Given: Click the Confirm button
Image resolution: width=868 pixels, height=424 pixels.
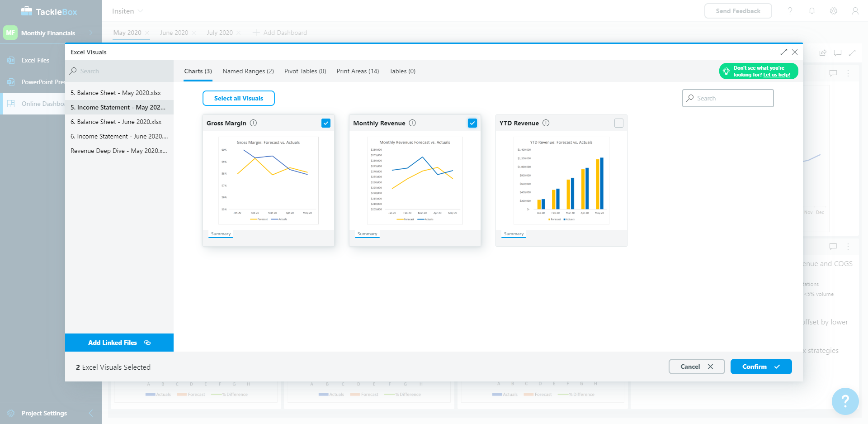Looking at the screenshot, I should (761, 367).
